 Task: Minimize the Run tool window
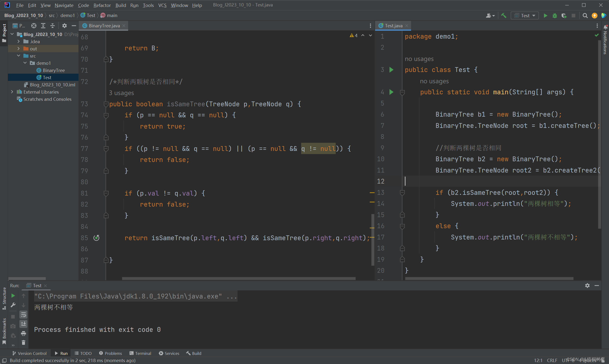(597, 286)
